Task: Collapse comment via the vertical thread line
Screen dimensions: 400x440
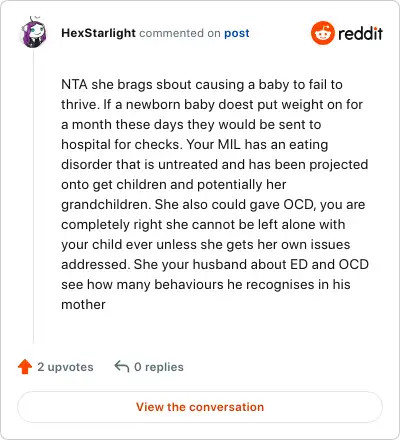Action: coord(33,197)
